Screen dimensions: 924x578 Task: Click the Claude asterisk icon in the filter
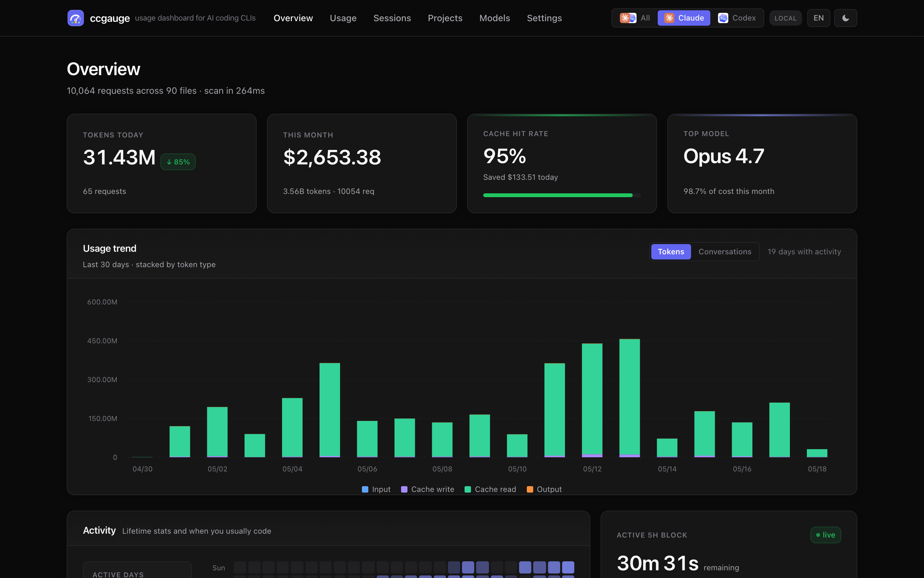coord(669,18)
